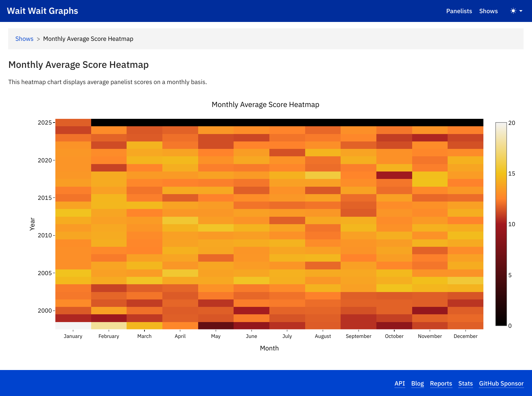Viewport: 532px width, 396px height.
Task: Click the chart title above the heatmap
Action: pos(265,105)
